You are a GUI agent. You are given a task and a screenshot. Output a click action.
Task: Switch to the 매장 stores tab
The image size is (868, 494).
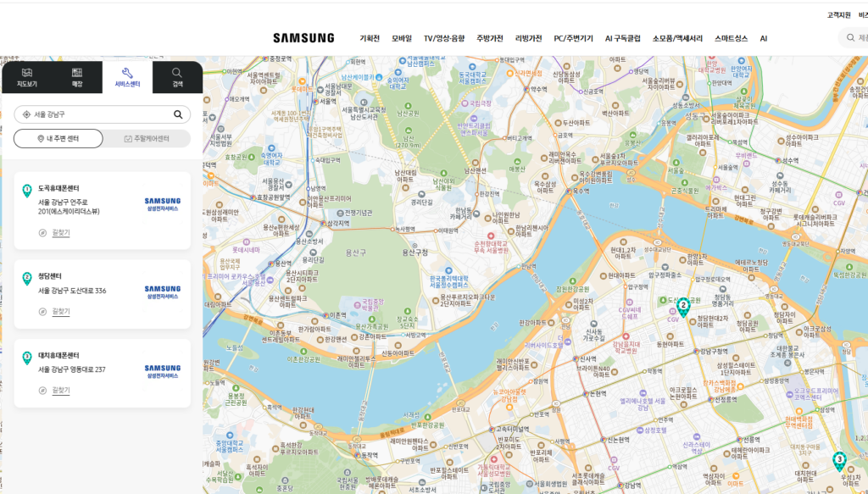[x=77, y=77]
